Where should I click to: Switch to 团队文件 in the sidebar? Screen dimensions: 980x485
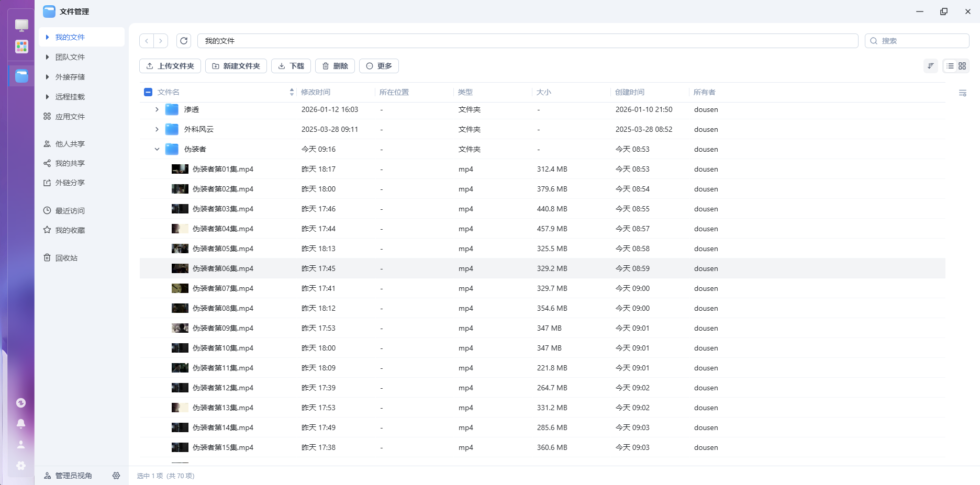tap(69, 57)
